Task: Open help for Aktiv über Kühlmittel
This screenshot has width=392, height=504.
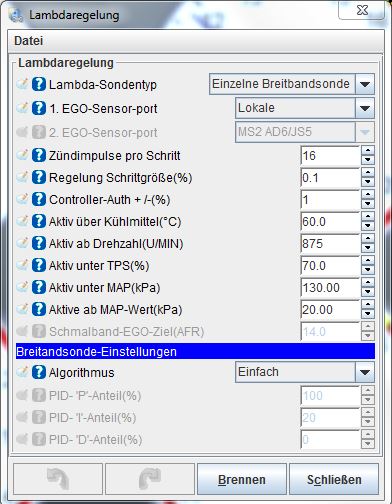Action: coord(39,221)
